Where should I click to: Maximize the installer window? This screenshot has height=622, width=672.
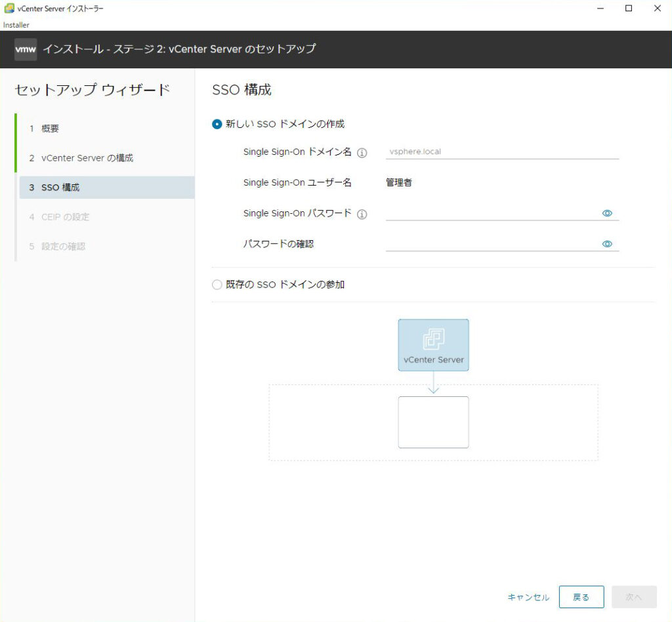tap(629, 8)
